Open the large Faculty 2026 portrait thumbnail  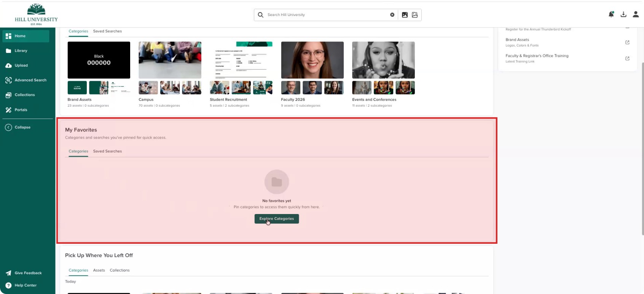pyautogui.click(x=312, y=60)
